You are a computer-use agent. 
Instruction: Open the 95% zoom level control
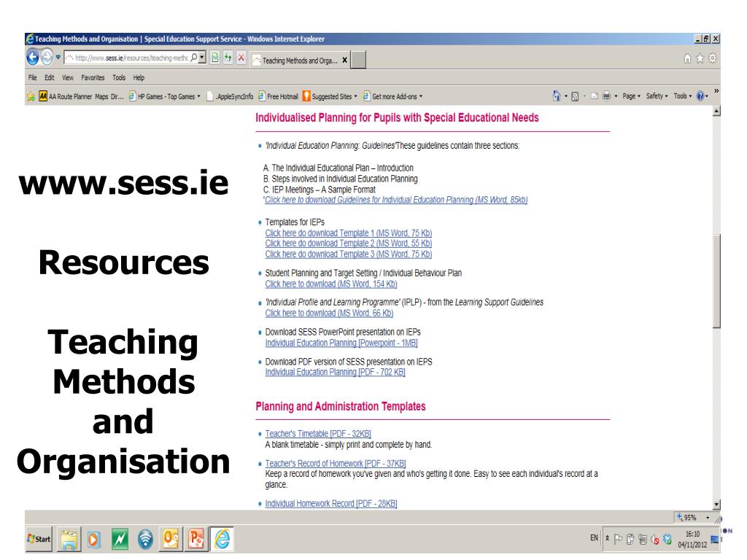(x=694, y=518)
